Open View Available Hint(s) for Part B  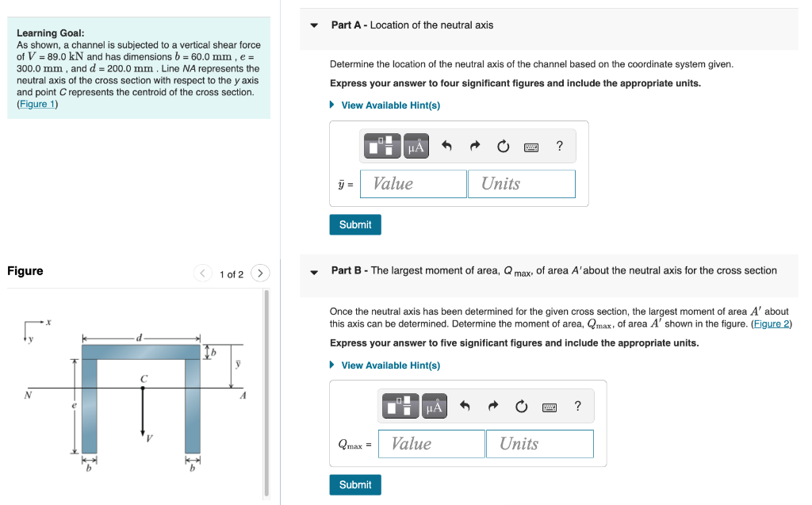coord(389,365)
